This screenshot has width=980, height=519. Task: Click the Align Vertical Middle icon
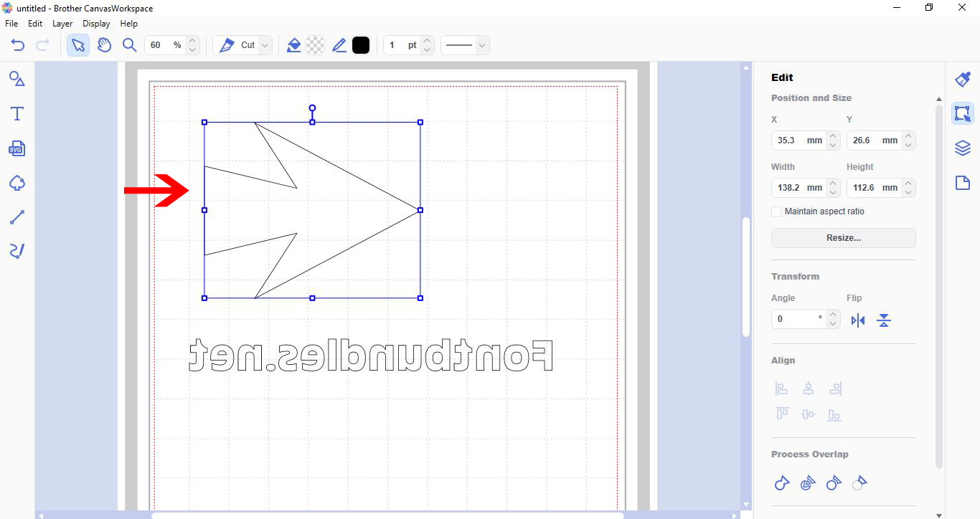coord(809,414)
